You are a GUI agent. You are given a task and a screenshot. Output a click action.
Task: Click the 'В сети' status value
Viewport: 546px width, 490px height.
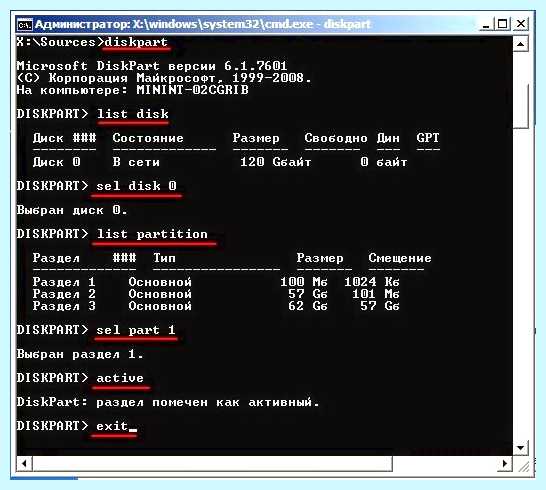pyautogui.click(x=136, y=162)
